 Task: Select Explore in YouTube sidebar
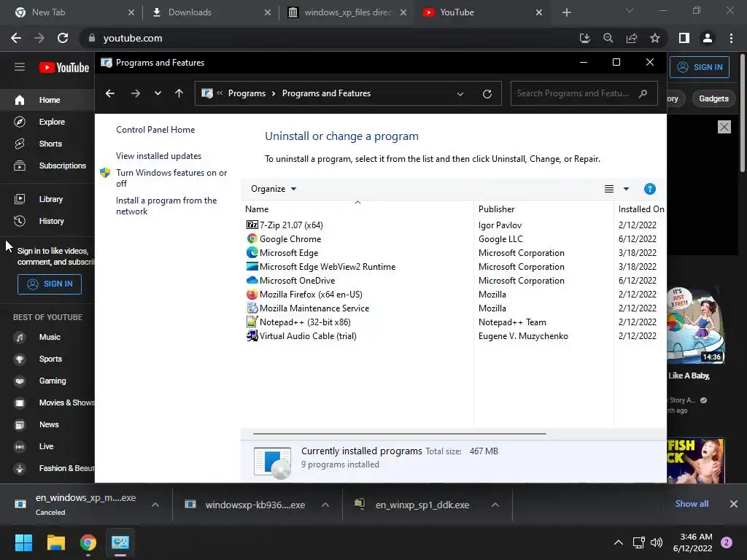(x=47, y=122)
